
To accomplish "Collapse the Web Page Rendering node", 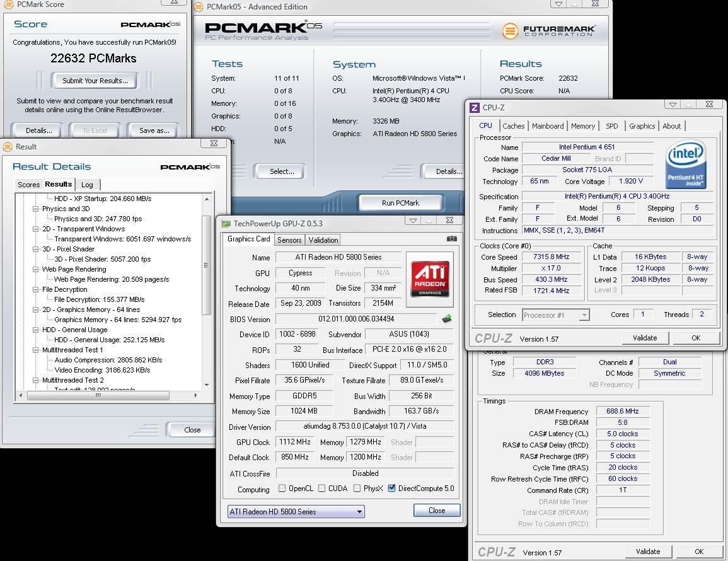I will click(35, 269).
